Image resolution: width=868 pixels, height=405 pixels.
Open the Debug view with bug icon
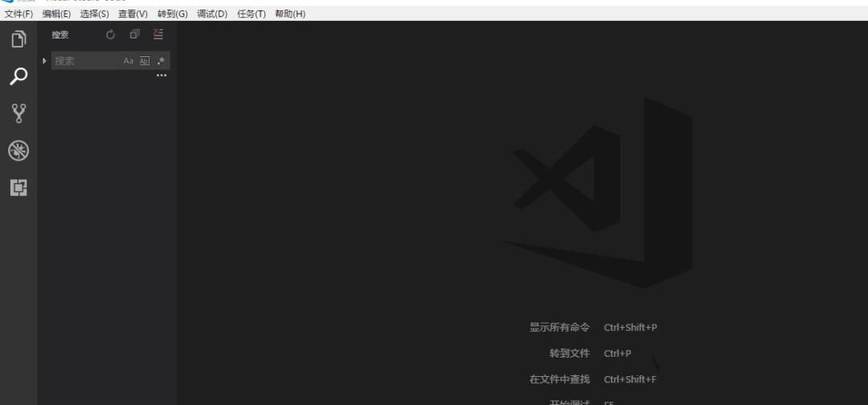point(18,150)
